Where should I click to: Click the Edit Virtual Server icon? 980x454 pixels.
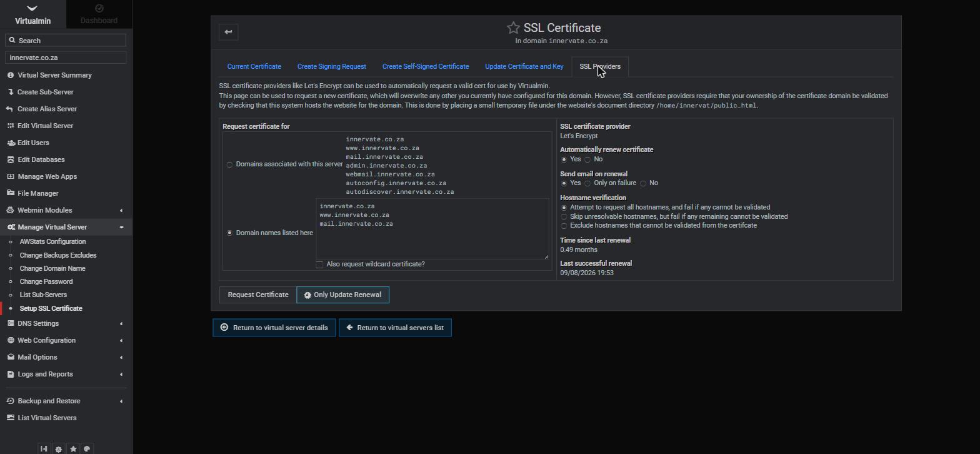(x=11, y=126)
